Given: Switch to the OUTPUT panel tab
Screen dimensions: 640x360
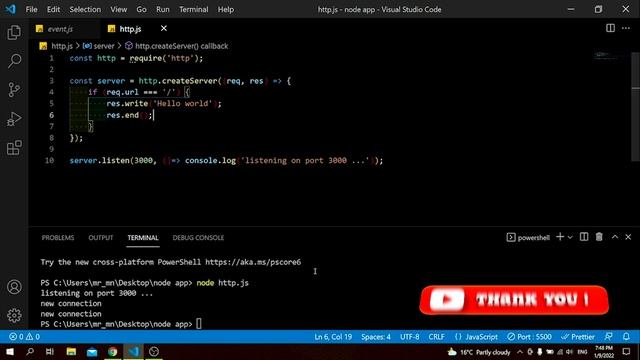Looking at the screenshot, I should (101, 238).
